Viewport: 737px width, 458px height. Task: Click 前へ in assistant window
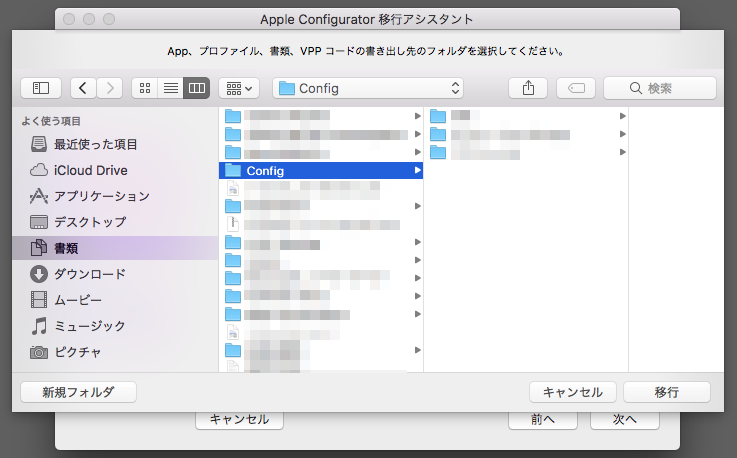click(x=542, y=419)
